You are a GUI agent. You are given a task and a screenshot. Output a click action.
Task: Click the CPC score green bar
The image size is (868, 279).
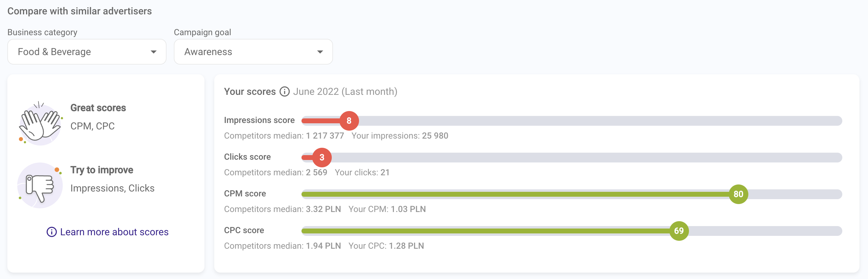[x=472, y=231]
